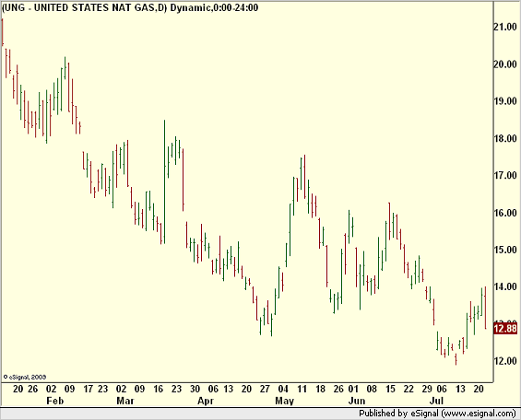Click the 18.00 price axis label

[x=505, y=138]
